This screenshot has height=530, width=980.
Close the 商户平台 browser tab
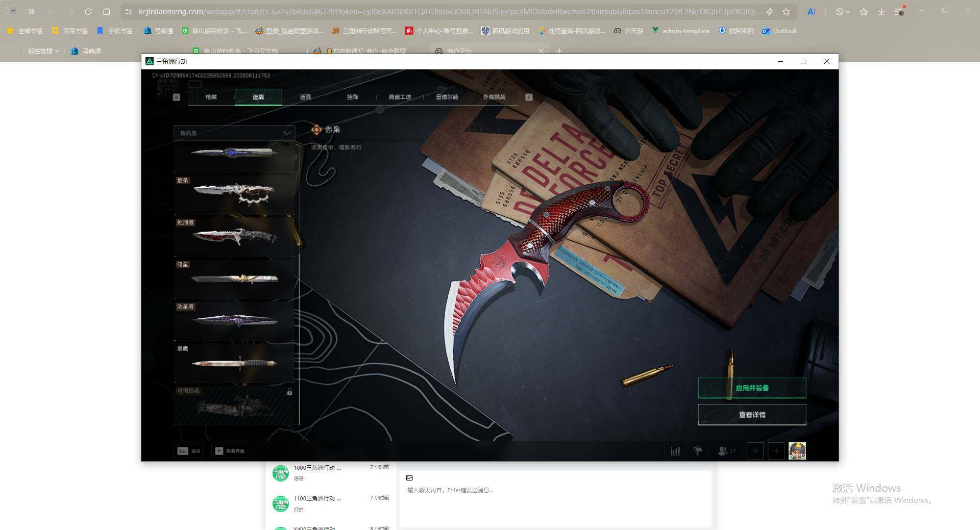pos(541,51)
